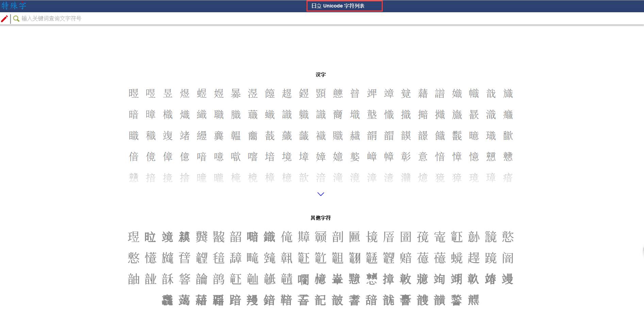Select the character 意 in the 汉字 list
644x310 pixels.
pos(423,157)
